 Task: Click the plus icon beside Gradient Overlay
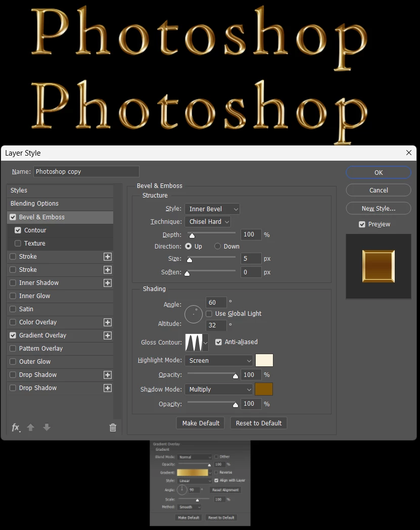tap(108, 335)
